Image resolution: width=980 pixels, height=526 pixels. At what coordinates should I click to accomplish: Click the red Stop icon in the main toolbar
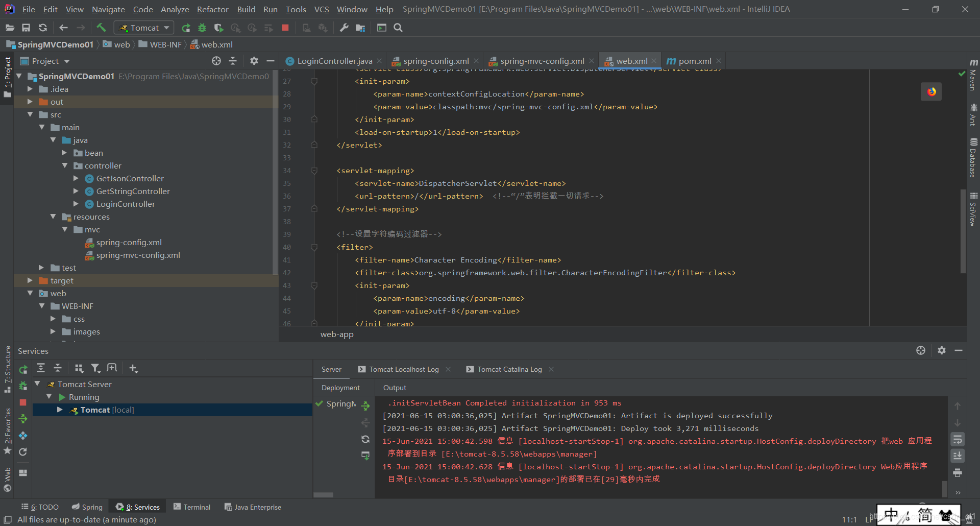click(285, 28)
